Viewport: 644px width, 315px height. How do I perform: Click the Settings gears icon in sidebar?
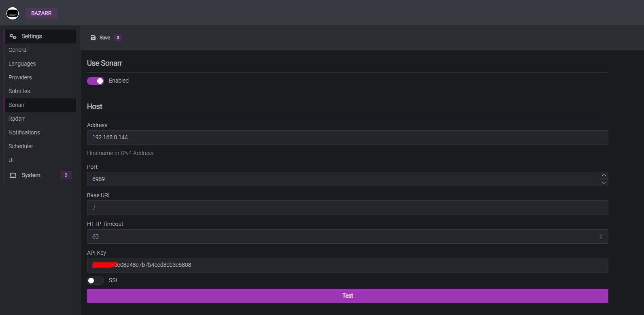(13, 36)
